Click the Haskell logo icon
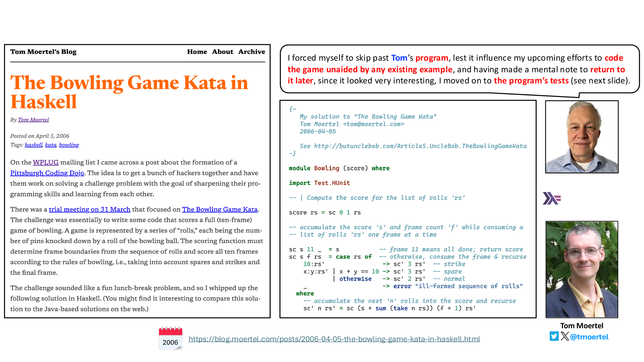The image size is (644, 362). point(552,198)
